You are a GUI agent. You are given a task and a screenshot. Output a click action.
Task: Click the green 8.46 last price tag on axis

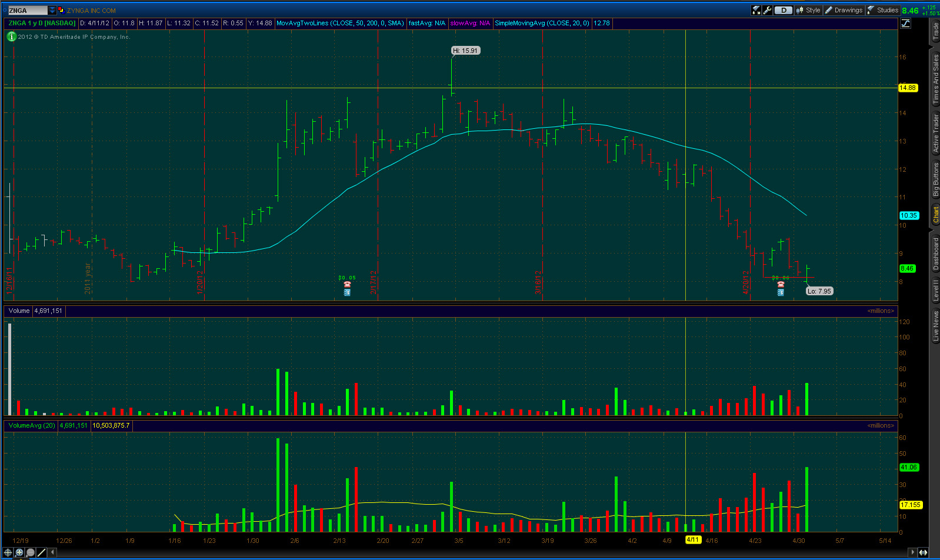point(907,268)
